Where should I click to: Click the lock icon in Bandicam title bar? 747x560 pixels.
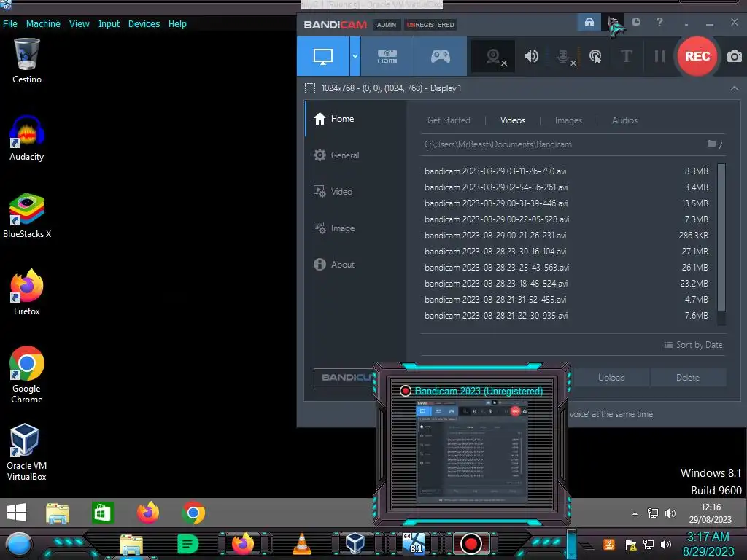point(589,23)
